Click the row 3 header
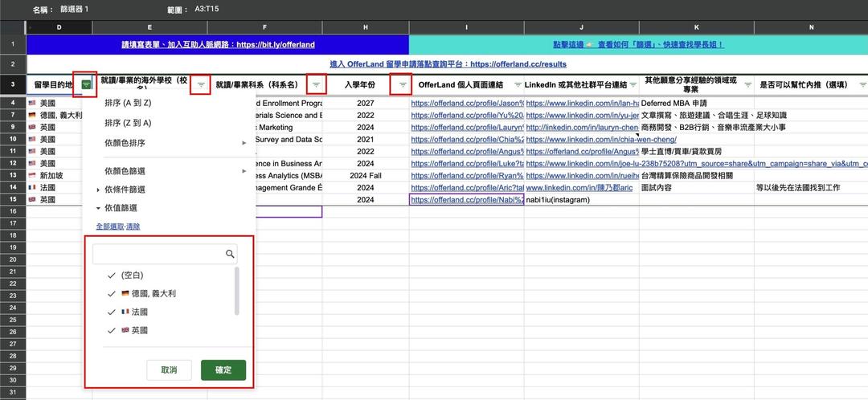Image resolution: width=868 pixels, height=400 pixels. click(x=13, y=84)
